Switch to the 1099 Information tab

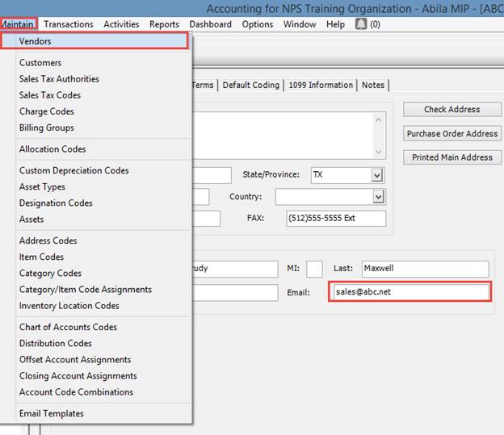click(x=320, y=85)
